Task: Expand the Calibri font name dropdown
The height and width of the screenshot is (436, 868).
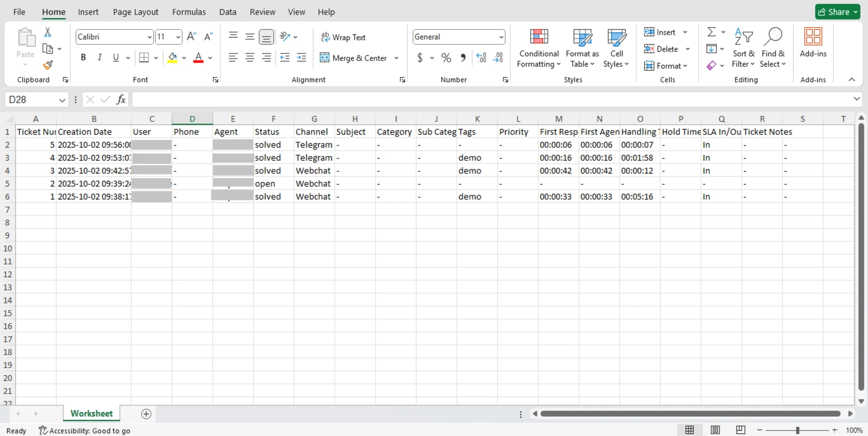Action: 149,37
